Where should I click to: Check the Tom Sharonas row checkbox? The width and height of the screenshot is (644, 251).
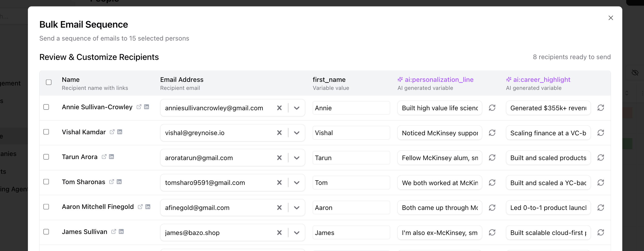pos(46,182)
